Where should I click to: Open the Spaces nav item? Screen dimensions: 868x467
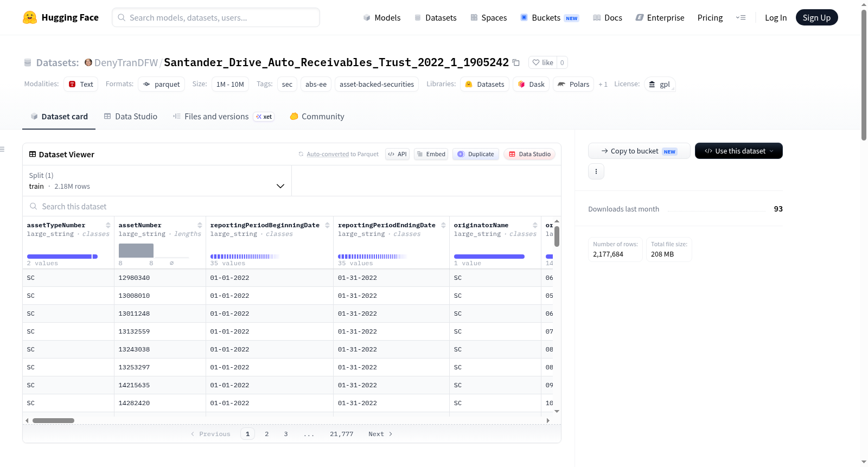click(489, 18)
